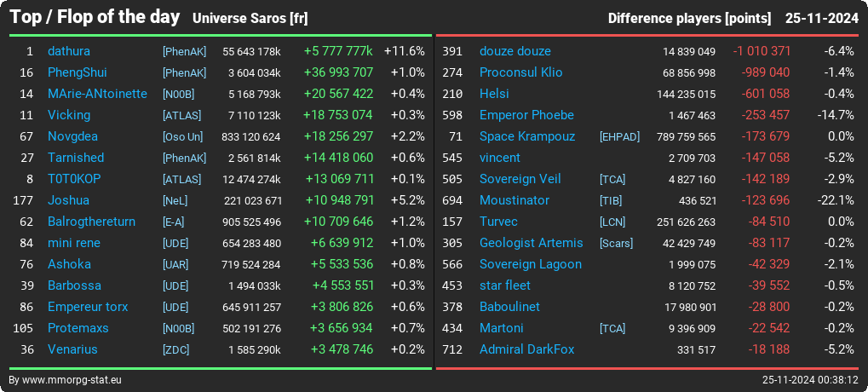The height and width of the screenshot is (392, 868).
Task: Click player name dathura
Action: 69,51
